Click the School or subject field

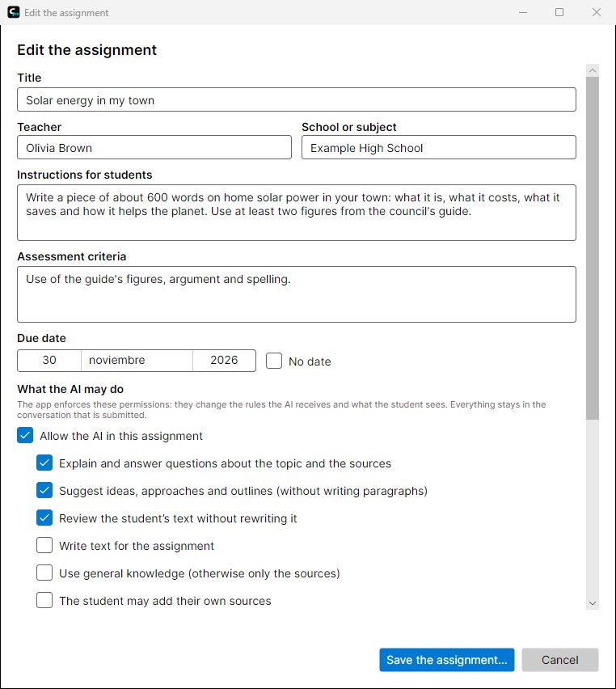[x=438, y=147]
